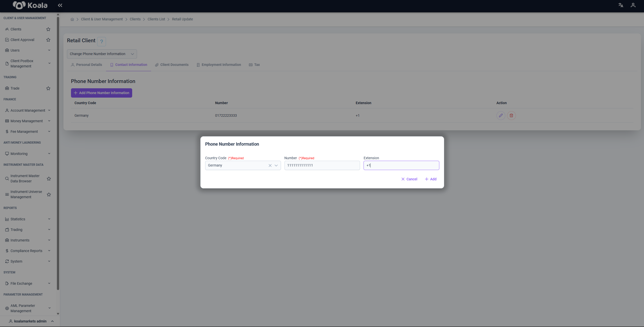Image resolution: width=644 pixels, height=327 pixels.
Task: Open the Retail Client help question icon
Action: coord(101,42)
